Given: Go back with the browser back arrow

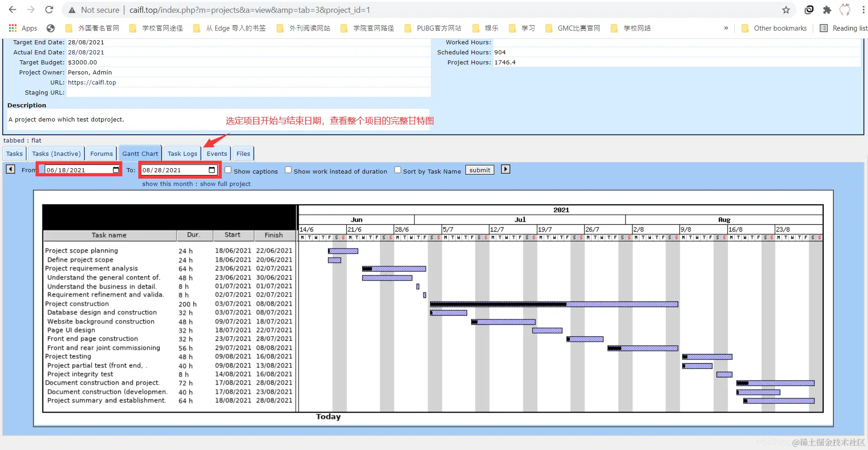Looking at the screenshot, I should click(x=12, y=10).
